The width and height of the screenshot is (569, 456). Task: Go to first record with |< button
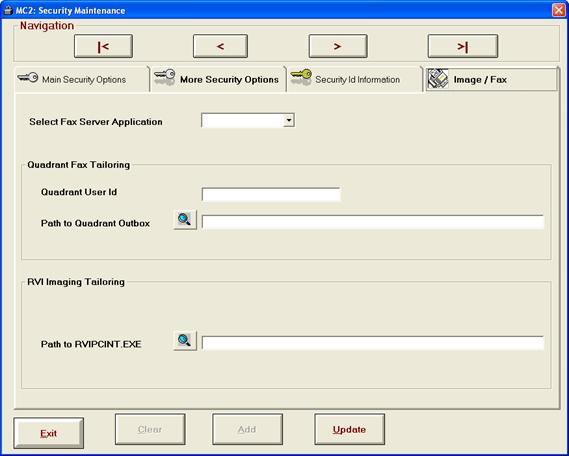tap(103, 46)
